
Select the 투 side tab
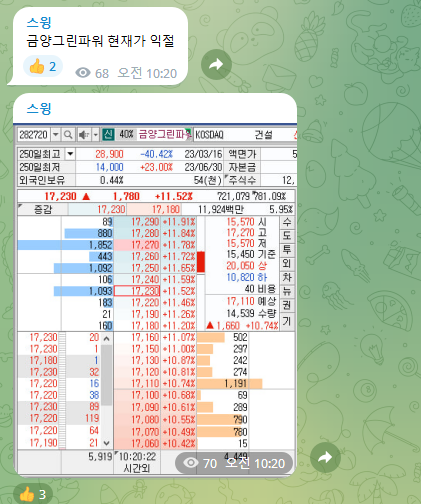tap(287, 250)
